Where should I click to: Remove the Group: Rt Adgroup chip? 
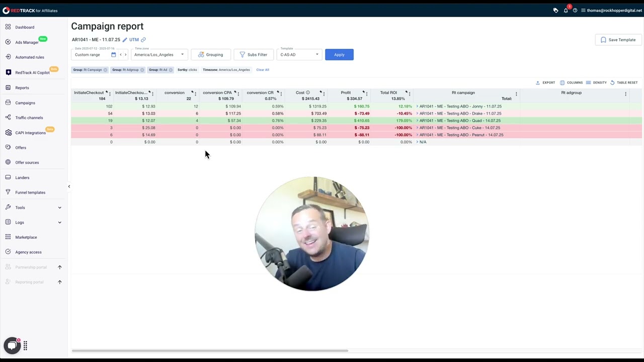(142, 70)
